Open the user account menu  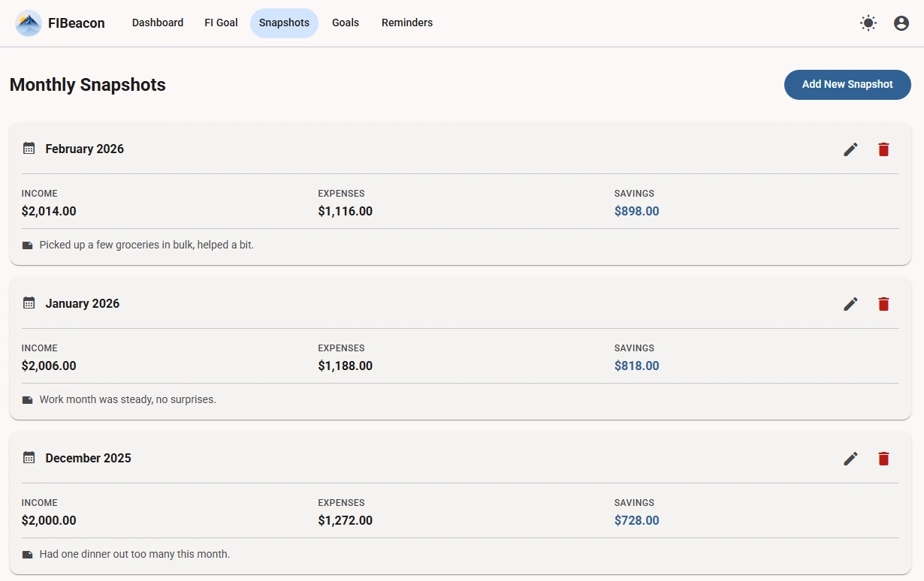pos(901,23)
